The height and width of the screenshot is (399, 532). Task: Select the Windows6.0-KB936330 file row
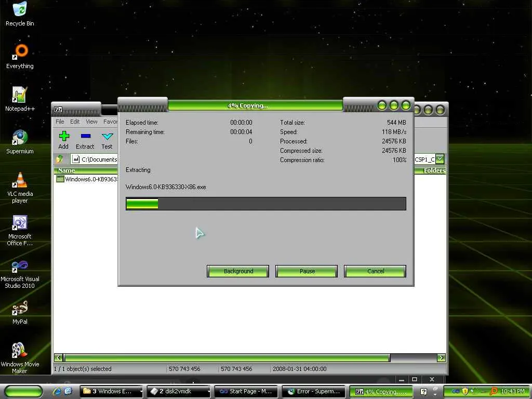coord(87,179)
